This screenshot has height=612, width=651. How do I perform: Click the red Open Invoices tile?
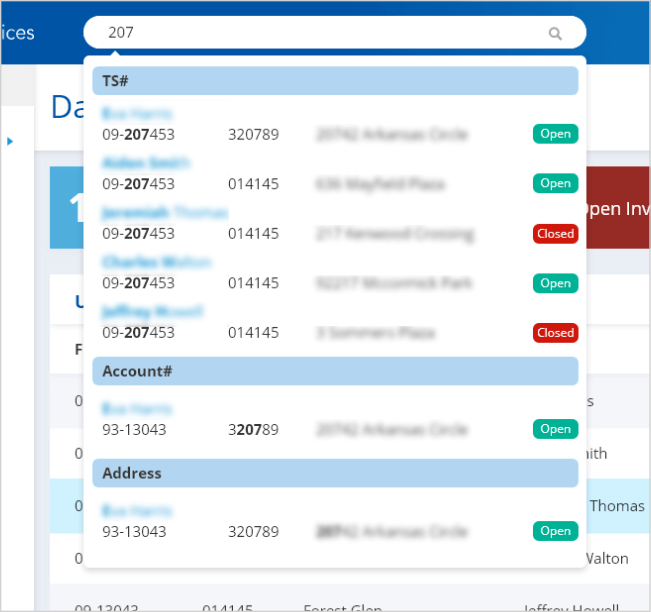(x=614, y=209)
